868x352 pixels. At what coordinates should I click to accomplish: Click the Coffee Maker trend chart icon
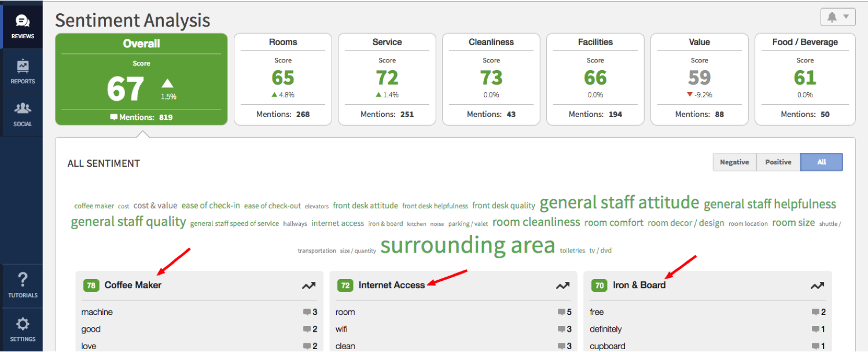(x=308, y=285)
